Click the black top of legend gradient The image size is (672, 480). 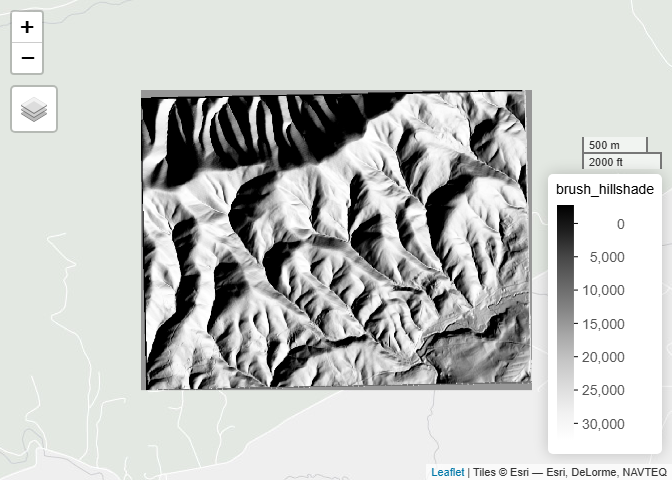coord(565,209)
